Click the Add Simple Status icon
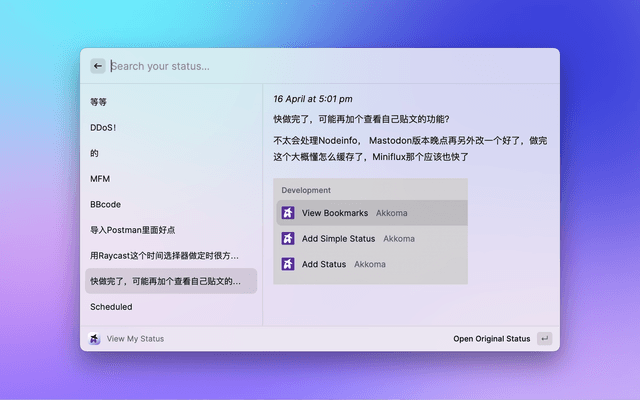Viewport: 640px width, 400px height. pyautogui.click(x=288, y=239)
